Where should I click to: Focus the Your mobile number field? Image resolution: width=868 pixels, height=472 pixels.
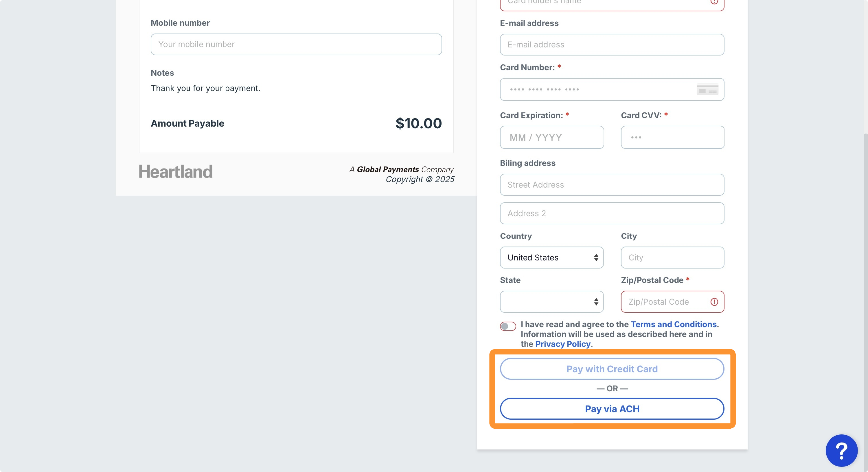coord(296,45)
